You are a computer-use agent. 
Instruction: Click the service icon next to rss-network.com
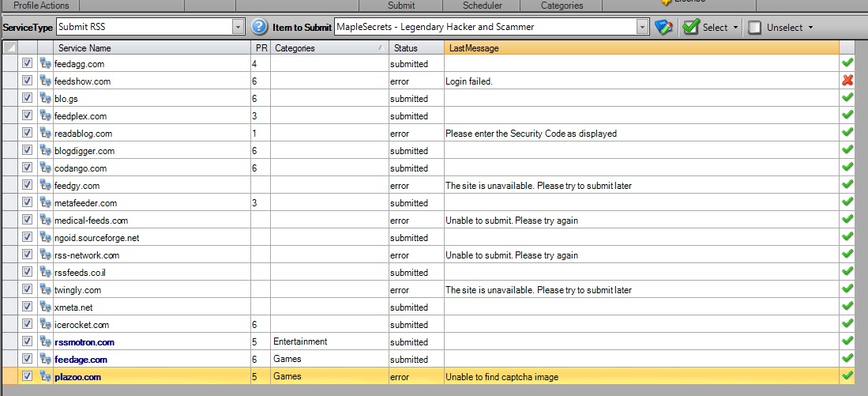pyautogui.click(x=45, y=255)
